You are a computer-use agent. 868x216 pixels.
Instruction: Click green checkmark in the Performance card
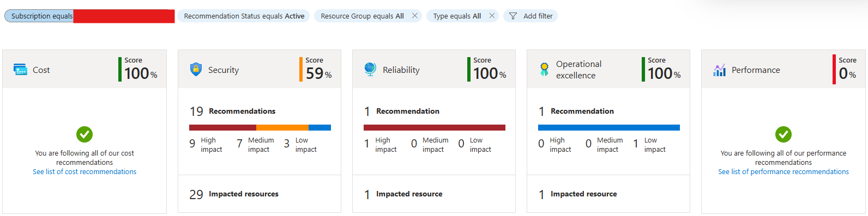(x=783, y=134)
